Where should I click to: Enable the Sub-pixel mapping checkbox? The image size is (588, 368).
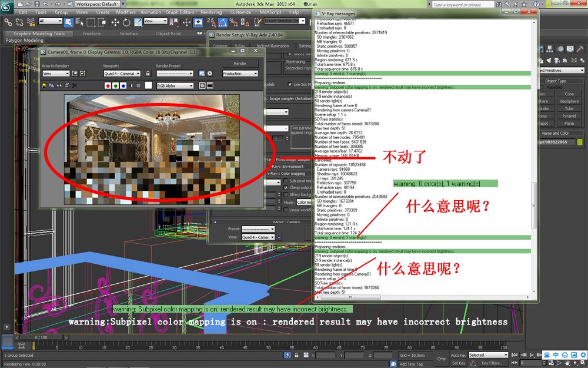tap(286, 181)
